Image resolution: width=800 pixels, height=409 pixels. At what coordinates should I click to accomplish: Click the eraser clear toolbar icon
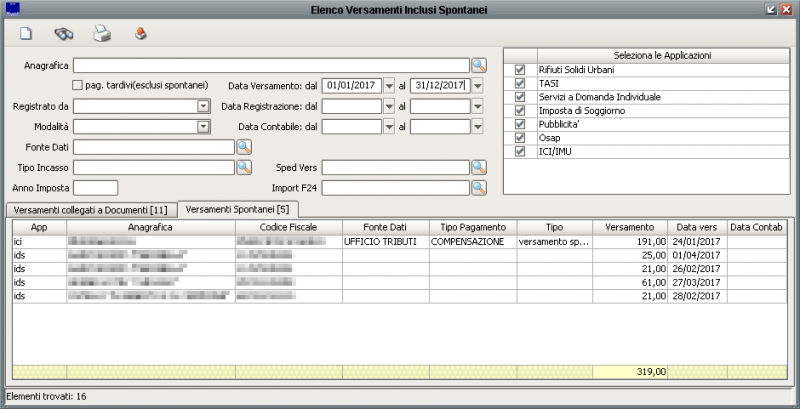point(141,34)
